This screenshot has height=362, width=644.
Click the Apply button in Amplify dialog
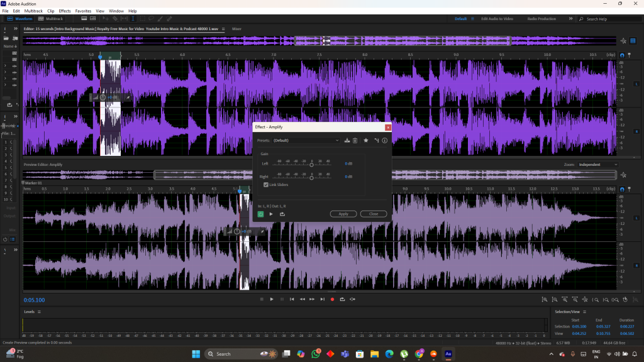click(343, 214)
